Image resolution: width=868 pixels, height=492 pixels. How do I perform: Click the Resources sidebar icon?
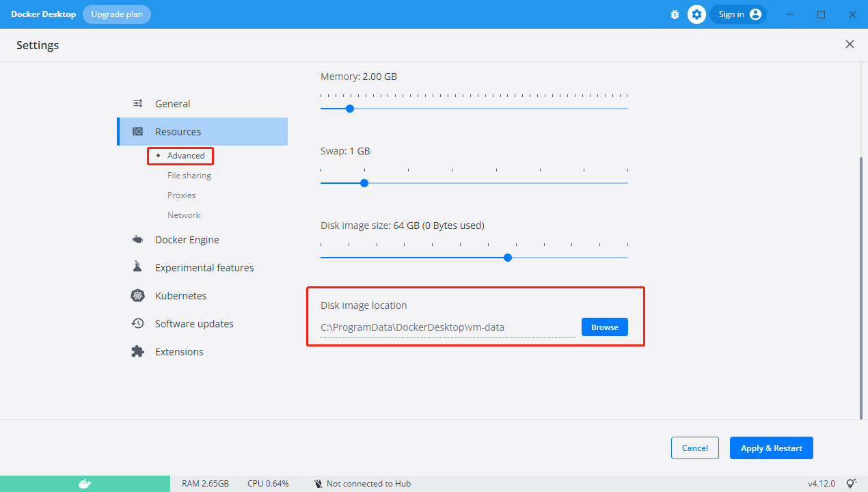pyautogui.click(x=138, y=131)
